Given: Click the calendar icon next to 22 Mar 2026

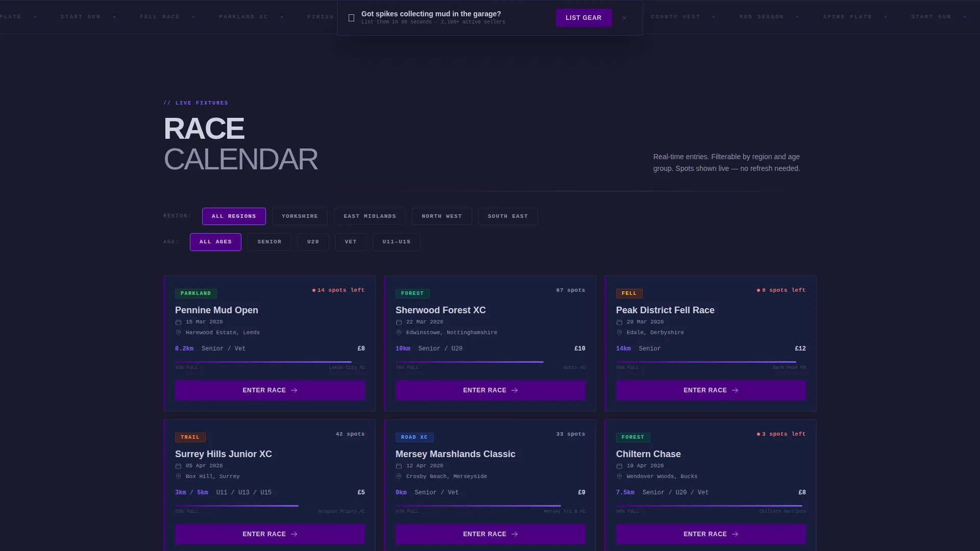Looking at the screenshot, I should 399,322.
